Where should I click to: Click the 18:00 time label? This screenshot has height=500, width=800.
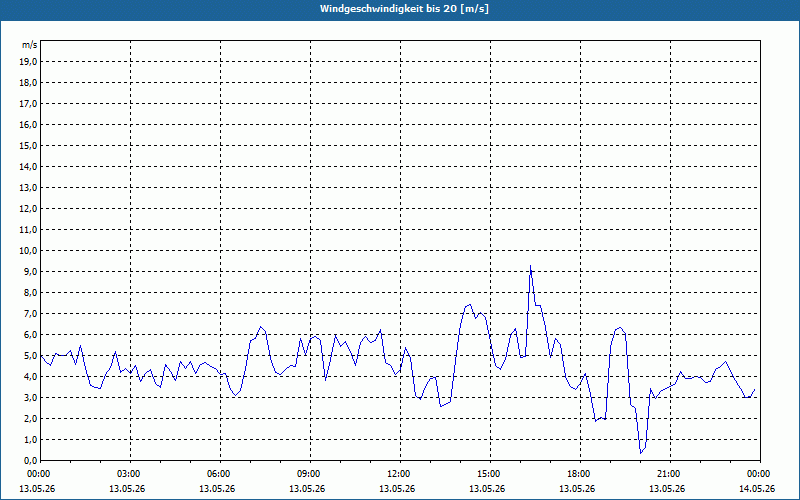pos(580,474)
